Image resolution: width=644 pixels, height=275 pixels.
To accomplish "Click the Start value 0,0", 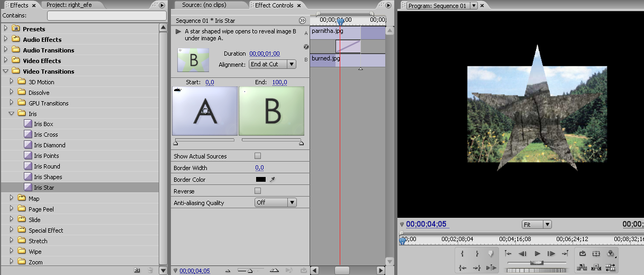I will tap(210, 82).
